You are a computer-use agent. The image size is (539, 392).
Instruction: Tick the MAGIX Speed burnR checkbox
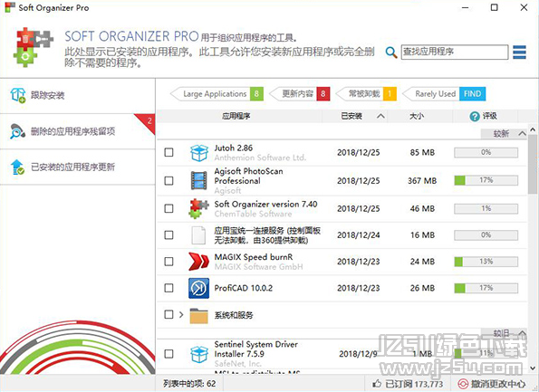168,262
